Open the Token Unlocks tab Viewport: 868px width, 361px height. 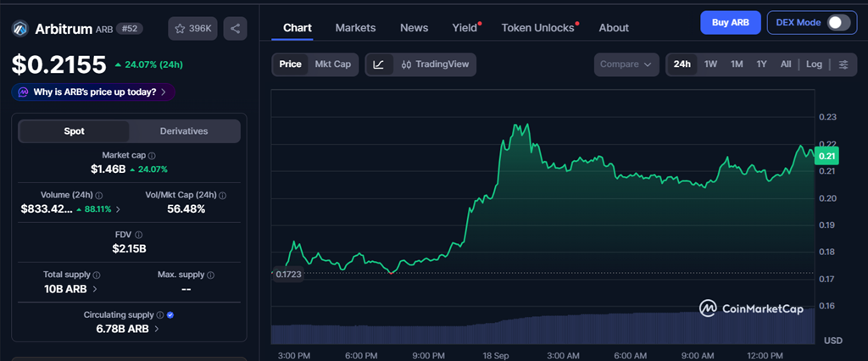[x=537, y=28]
